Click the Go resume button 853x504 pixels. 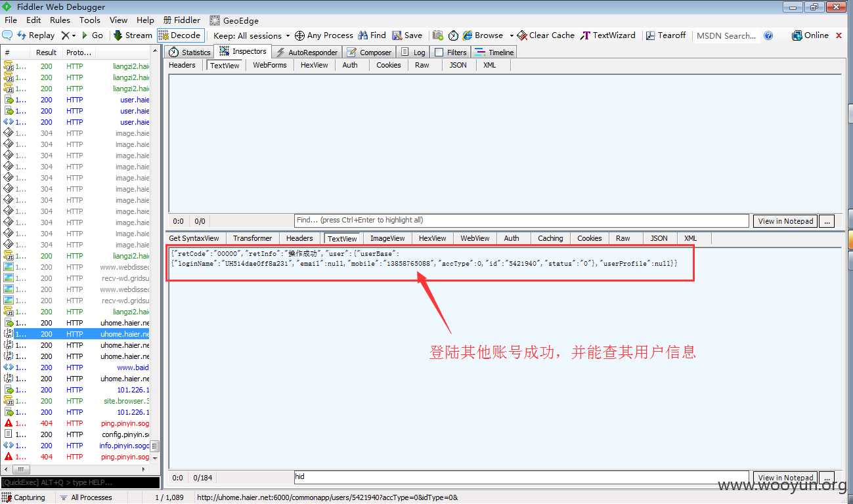coord(92,35)
